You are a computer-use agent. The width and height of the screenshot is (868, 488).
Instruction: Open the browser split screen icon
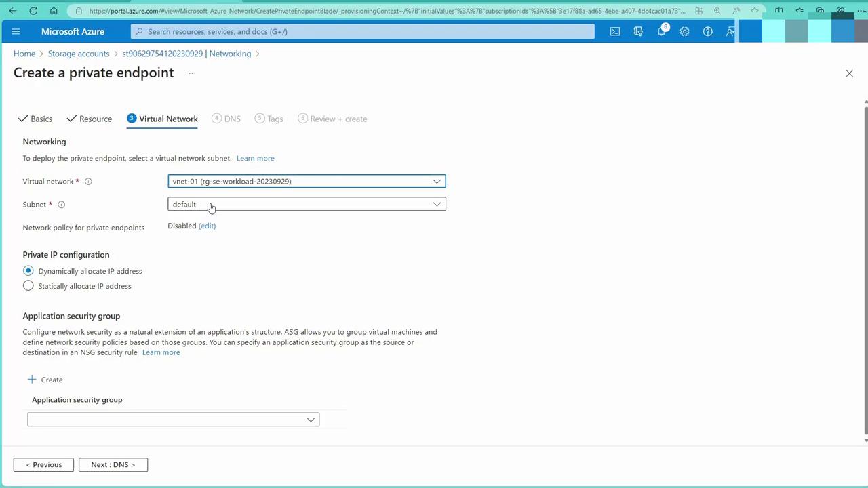pyautogui.click(x=779, y=11)
